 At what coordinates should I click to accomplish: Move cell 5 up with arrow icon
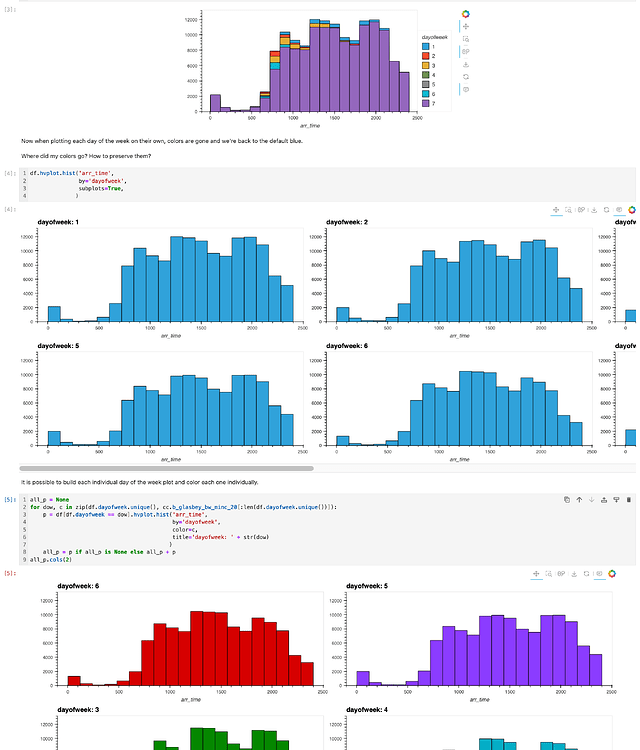point(579,500)
